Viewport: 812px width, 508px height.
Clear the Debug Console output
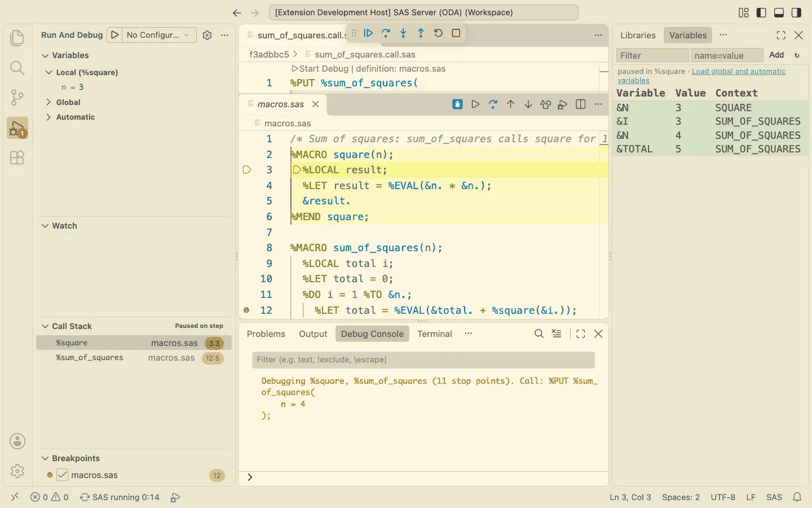[557, 334]
